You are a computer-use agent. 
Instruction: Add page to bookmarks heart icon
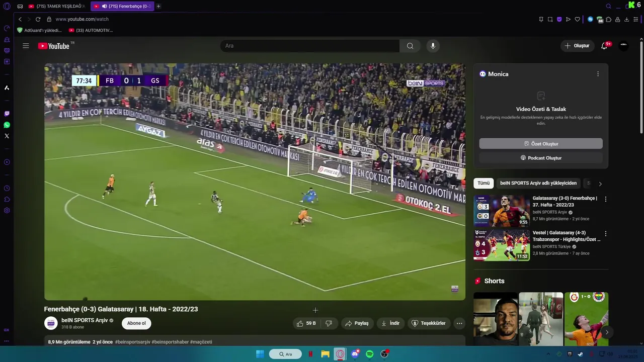tap(577, 19)
